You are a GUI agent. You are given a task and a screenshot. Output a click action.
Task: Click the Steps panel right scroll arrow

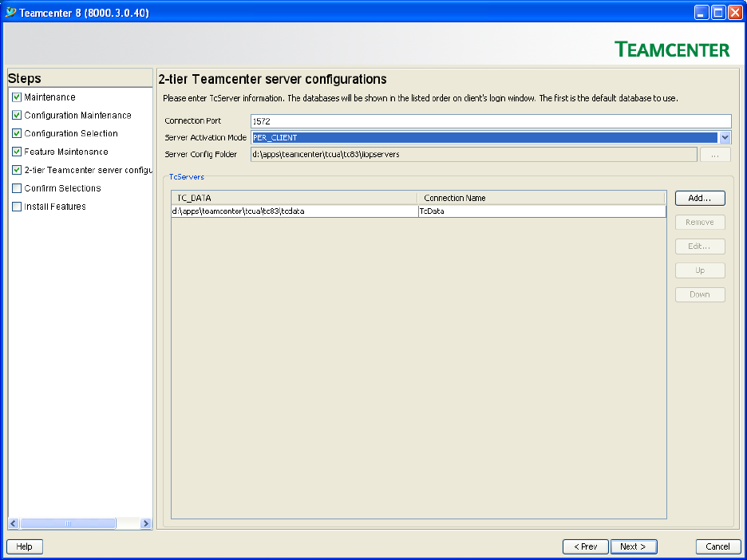click(x=146, y=523)
